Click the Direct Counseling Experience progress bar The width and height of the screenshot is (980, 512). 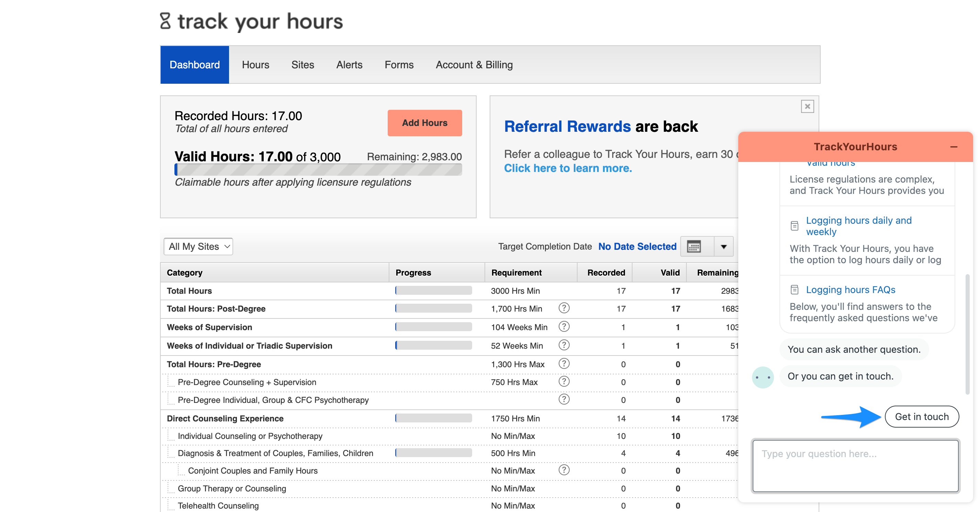433,418
